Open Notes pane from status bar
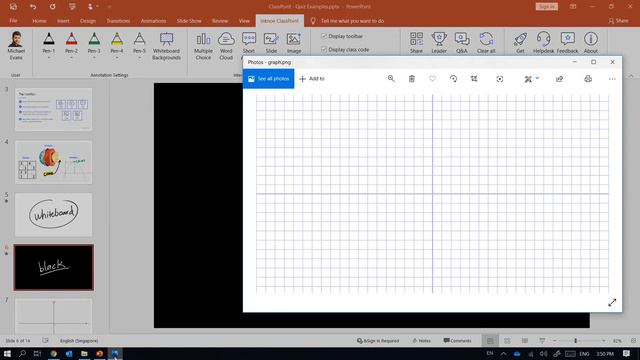The width and height of the screenshot is (640, 360). pos(422,340)
